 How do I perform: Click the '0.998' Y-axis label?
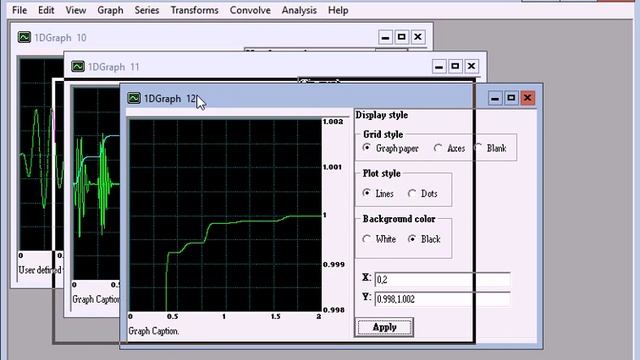334,310
